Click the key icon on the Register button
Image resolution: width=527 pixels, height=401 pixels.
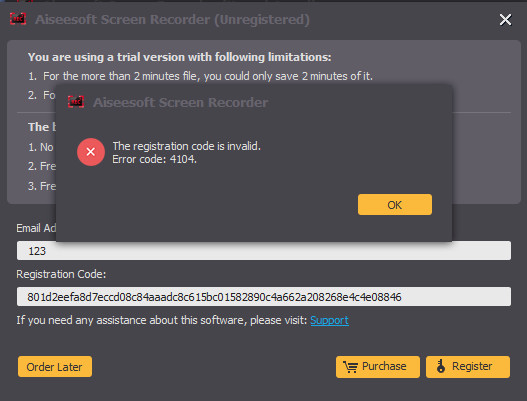pos(441,366)
